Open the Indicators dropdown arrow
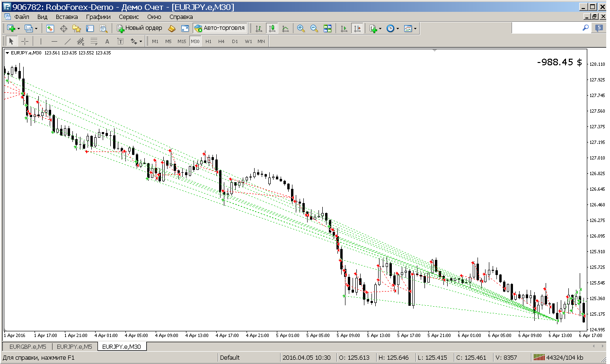610x364 pixels. point(380,28)
